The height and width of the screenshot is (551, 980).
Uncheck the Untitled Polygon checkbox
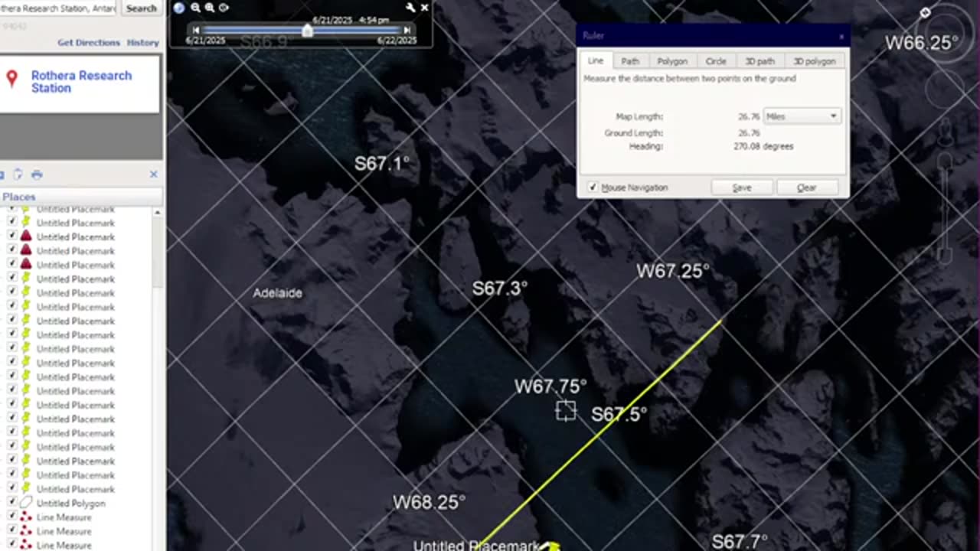coord(11,503)
